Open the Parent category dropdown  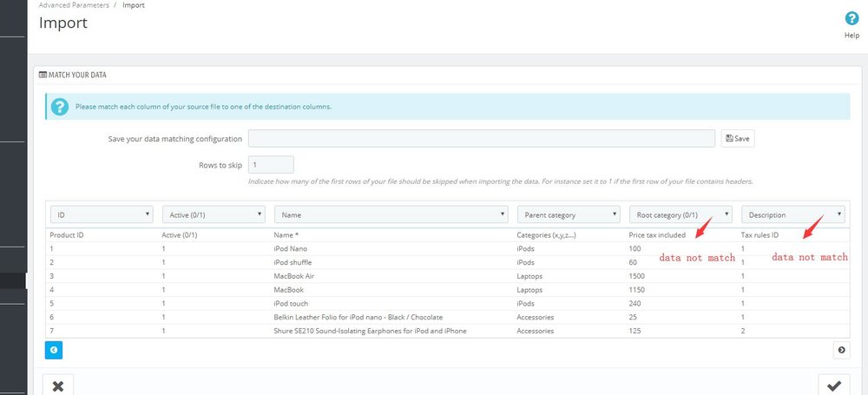coord(569,214)
